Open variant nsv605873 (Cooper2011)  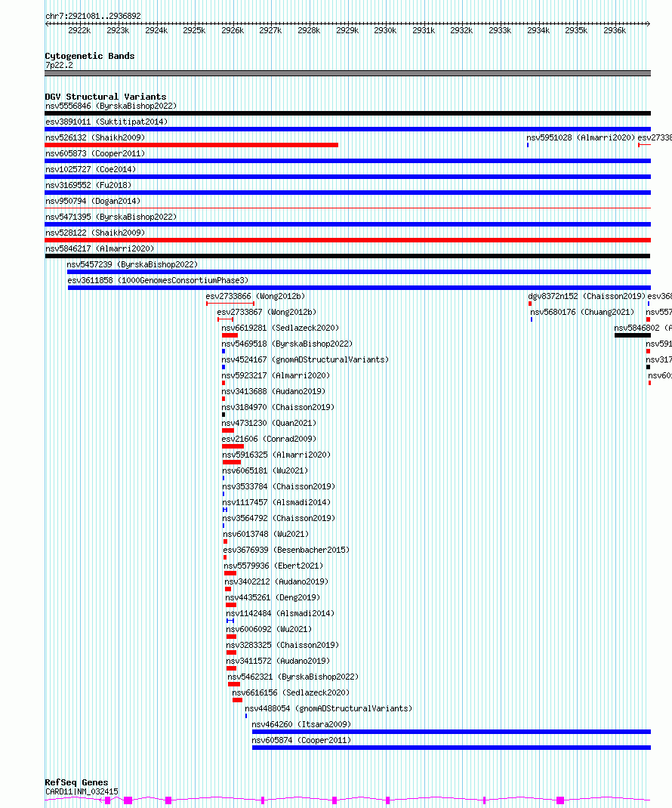[x=95, y=153]
